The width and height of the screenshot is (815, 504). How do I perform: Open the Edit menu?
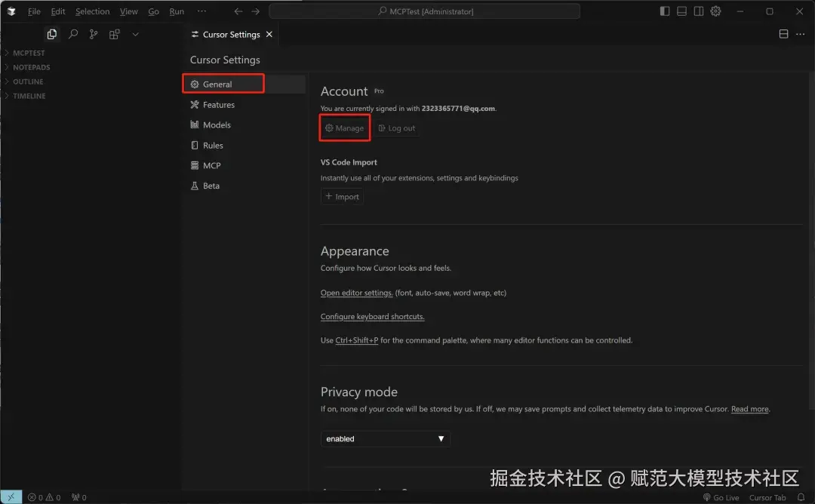click(57, 11)
